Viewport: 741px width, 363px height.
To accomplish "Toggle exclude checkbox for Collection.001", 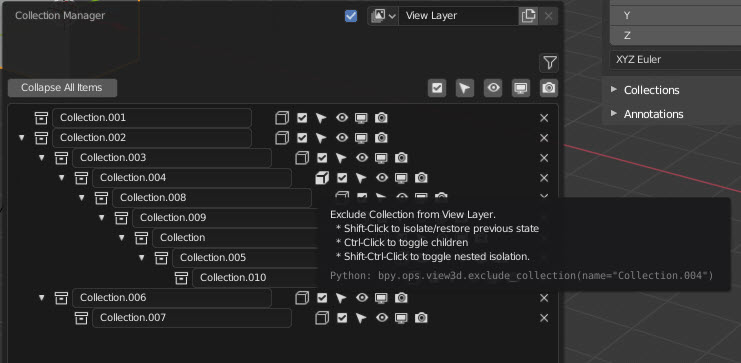I will (x=302, y=118).
